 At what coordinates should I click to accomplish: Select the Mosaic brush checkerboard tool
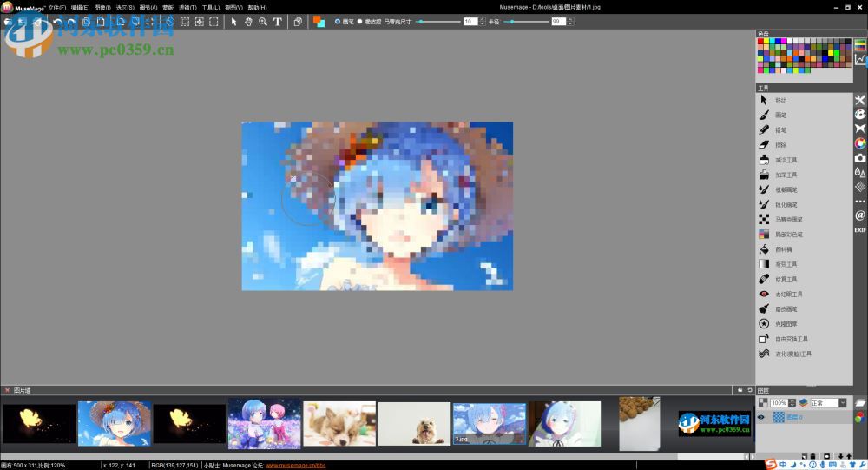tap(764, 220)
